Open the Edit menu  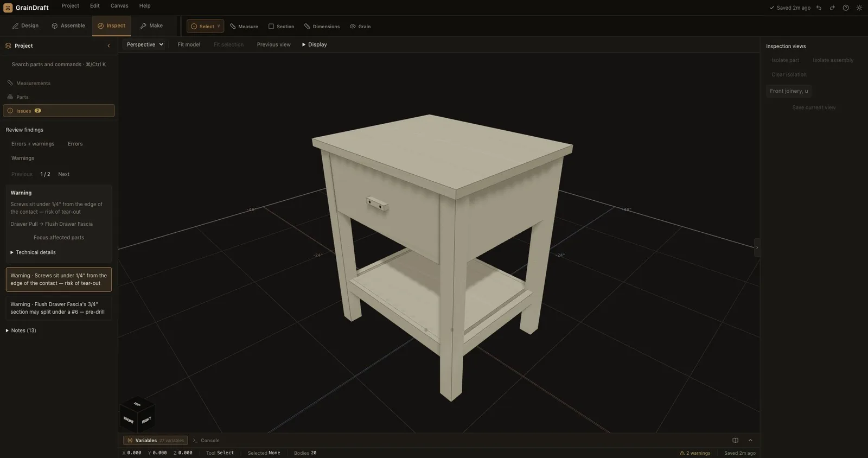click(x=94, y=5)
